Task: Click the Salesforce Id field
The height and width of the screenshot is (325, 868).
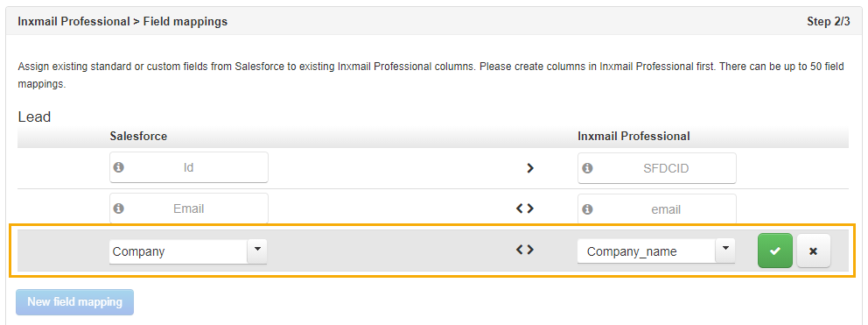Action: (189, 167)
